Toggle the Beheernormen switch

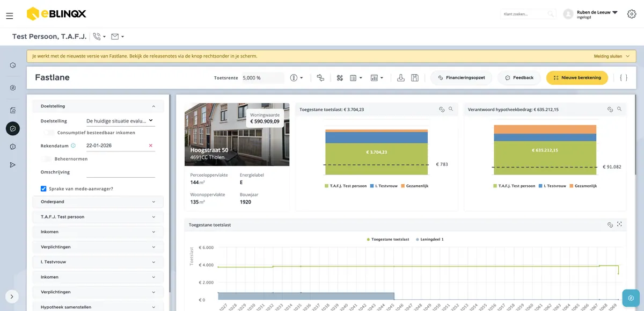[x=47, y=159]
